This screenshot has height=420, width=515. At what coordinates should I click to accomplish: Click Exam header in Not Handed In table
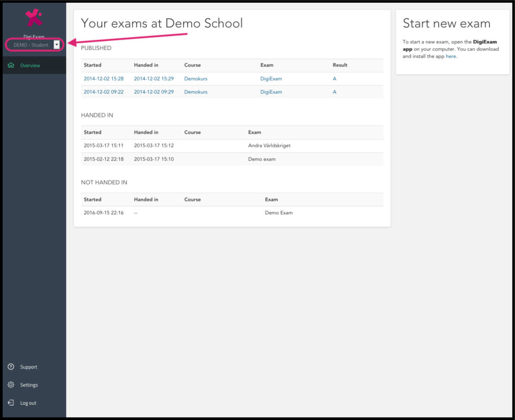tap(271, 200)
